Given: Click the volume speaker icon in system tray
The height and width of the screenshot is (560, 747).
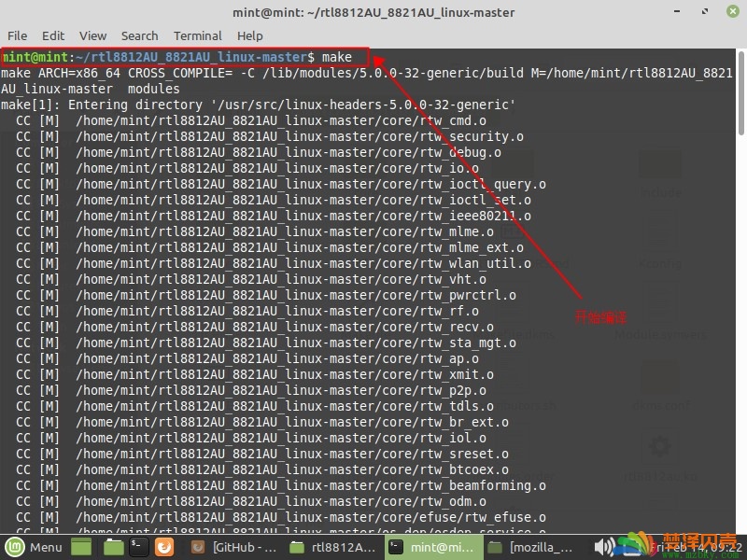Looking at the screenshot, I should coord(603,547).
